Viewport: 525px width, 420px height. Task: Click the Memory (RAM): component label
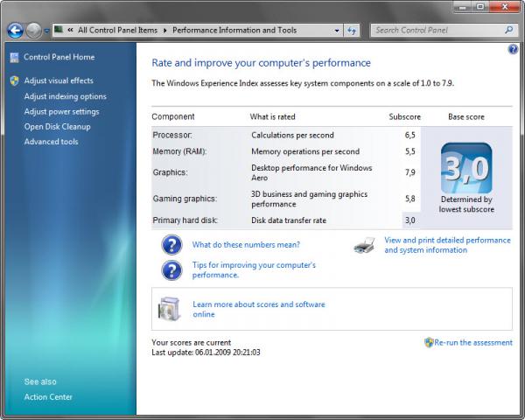(179, 151)
